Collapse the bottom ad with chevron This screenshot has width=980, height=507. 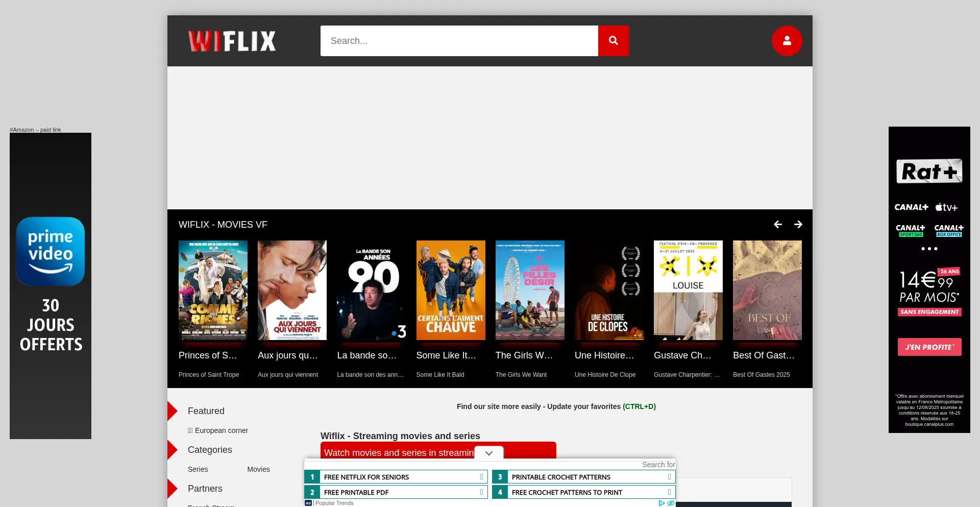pyautogui.click(x=488, y=453)
